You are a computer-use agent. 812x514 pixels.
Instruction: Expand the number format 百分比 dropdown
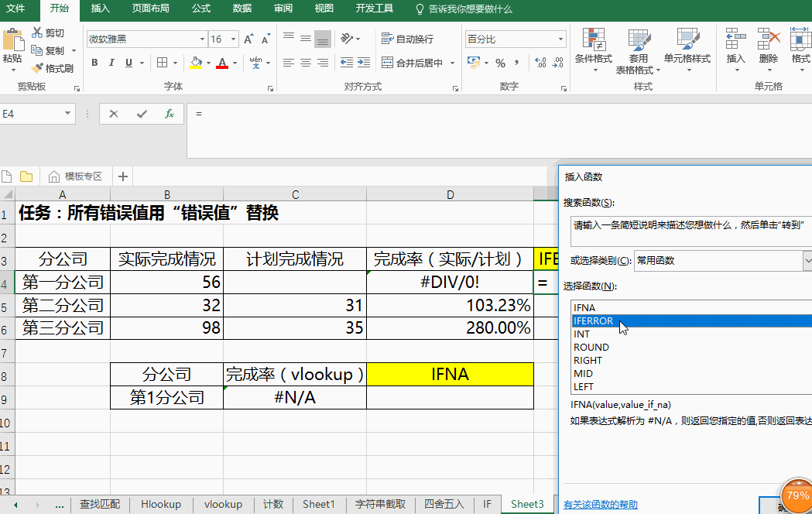point(560,39)
